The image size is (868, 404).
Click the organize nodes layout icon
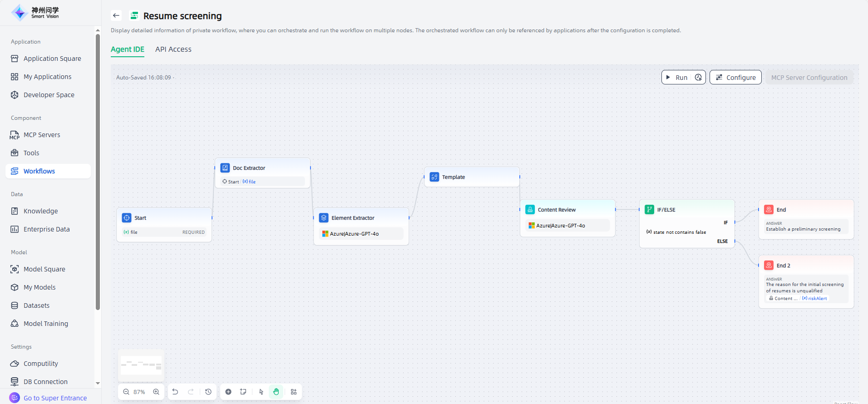pyautogui.click(x=294, y=392)
